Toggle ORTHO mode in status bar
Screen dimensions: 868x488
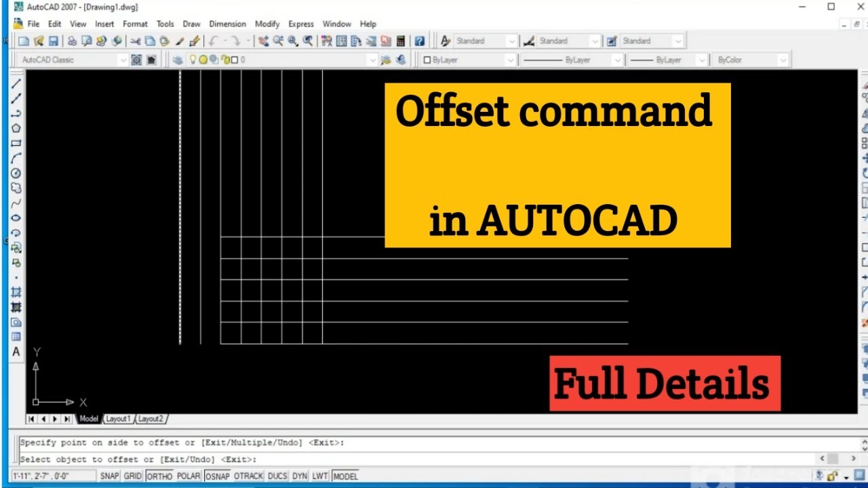click(159, 476)
